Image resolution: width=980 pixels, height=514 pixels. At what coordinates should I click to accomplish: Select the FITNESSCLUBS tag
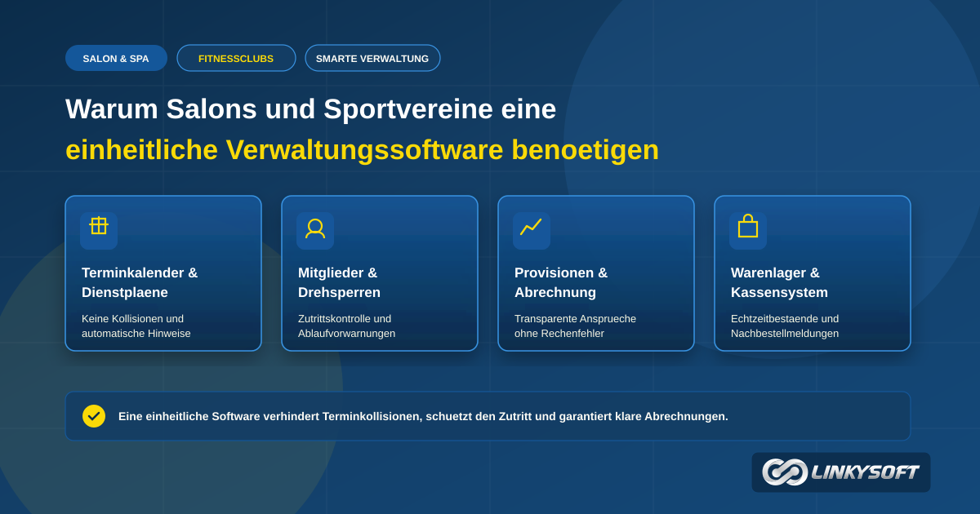point(236,58)
